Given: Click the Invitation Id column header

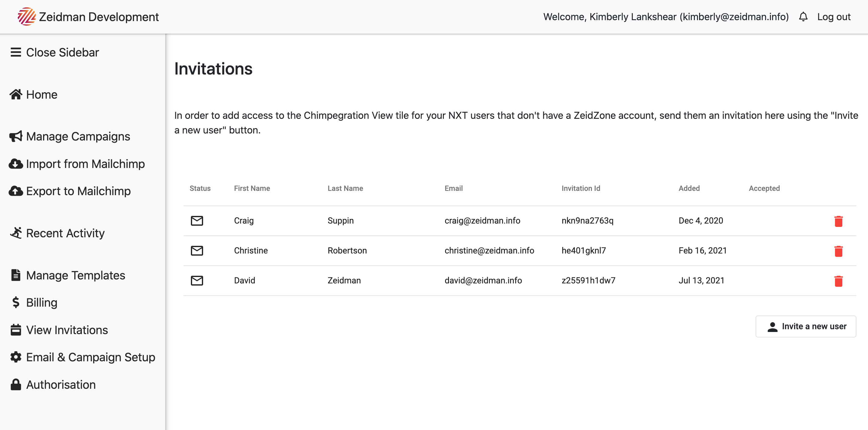Looking at the screenshot, I should coord(581,188).
